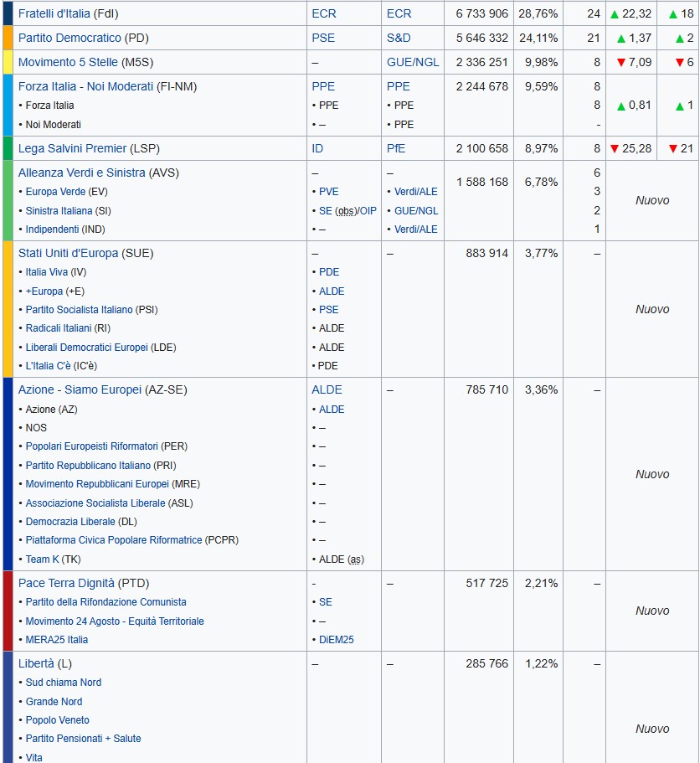700x763 pixels.
Task: Click the green up arrow beside 0,81
Action: coord(620,106)
